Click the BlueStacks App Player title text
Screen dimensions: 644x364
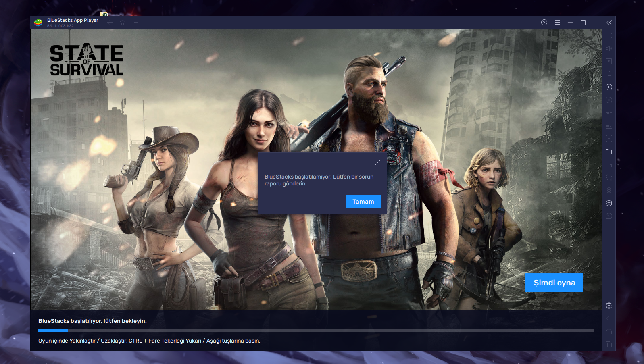[x=73, y=20]
